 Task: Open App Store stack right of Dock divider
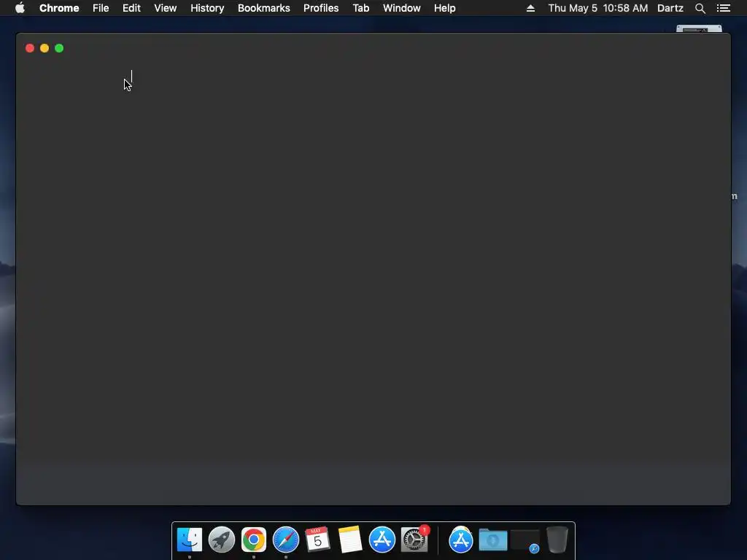click(461, 540)
